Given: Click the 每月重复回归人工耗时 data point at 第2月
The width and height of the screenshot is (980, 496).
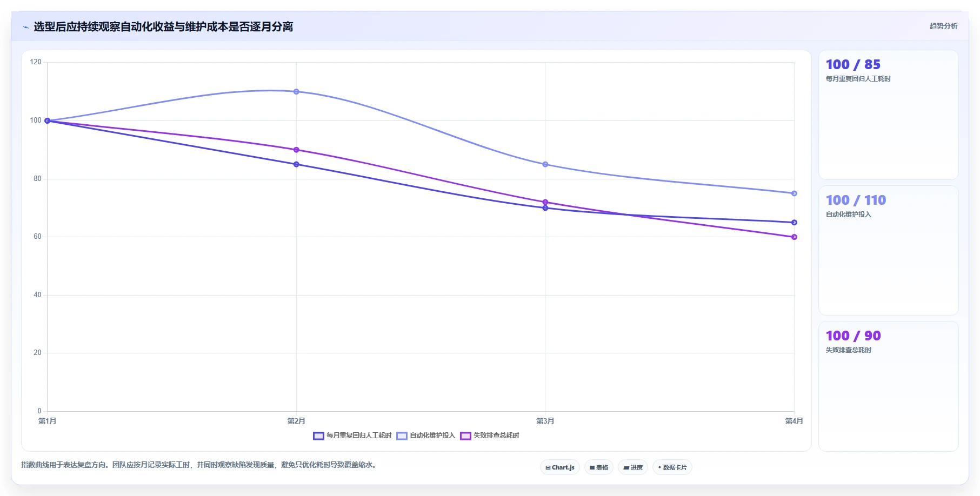Looking at the screenshot, I should (296, 164).
